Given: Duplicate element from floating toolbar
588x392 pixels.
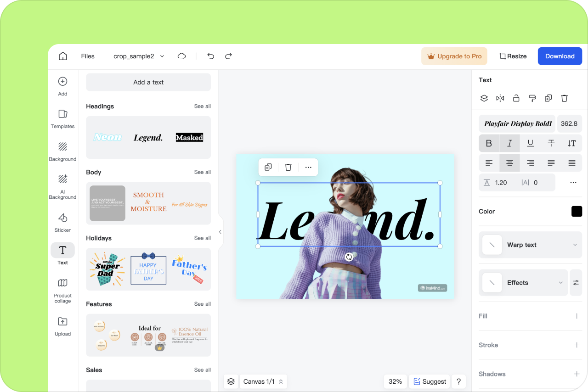Looking at the screenshot, I should [268, 168].
